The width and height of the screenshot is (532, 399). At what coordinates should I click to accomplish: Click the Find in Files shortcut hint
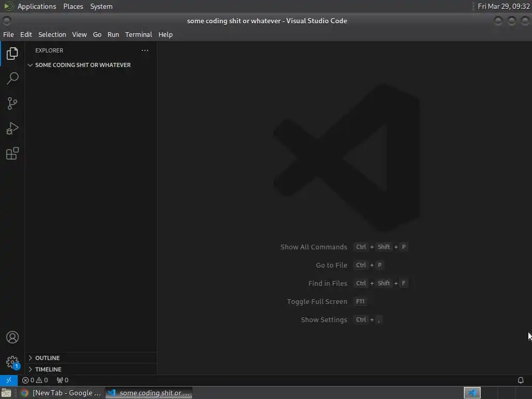[357, 283]
